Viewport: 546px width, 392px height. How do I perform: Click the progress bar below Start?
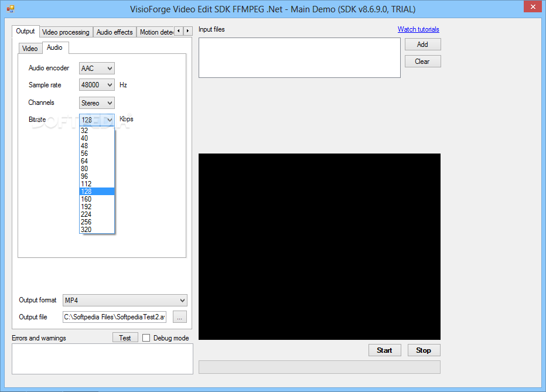click(319, 367)
